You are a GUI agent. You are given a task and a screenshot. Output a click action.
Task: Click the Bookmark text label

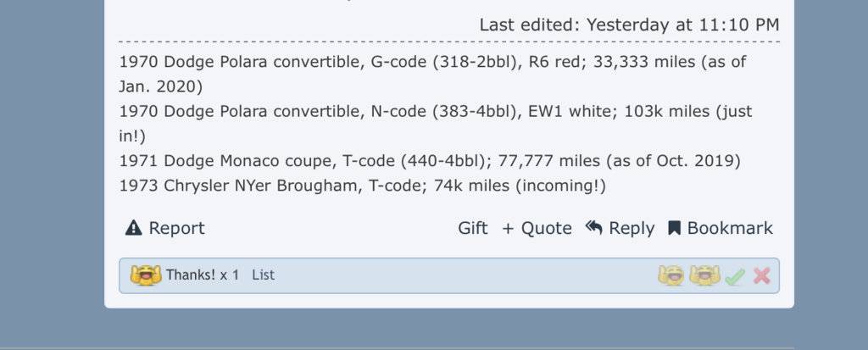pyautogui.click(x=730, y=228)
